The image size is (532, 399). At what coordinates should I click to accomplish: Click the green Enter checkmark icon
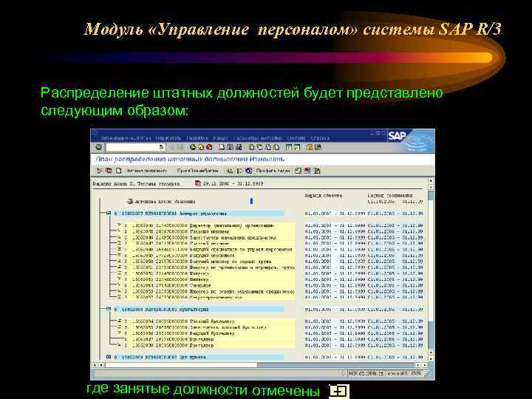click(x=98, y=147)
